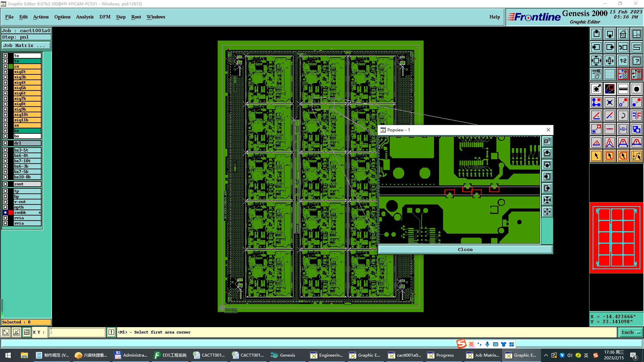Enable the drl layer checkbox

(5, 143)
